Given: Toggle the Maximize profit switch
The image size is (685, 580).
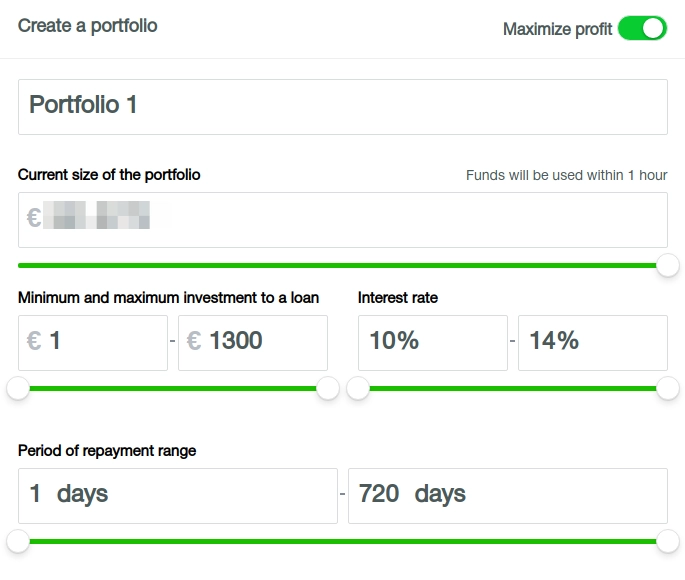Looking at the screenshot, I should (642, 28).
